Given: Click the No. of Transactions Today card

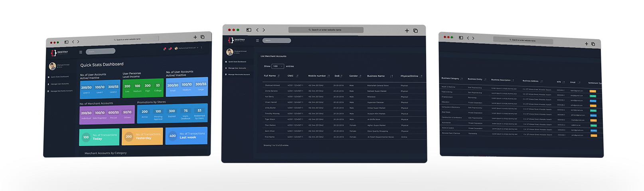Looking at the screenshot, I should (99, 137).
